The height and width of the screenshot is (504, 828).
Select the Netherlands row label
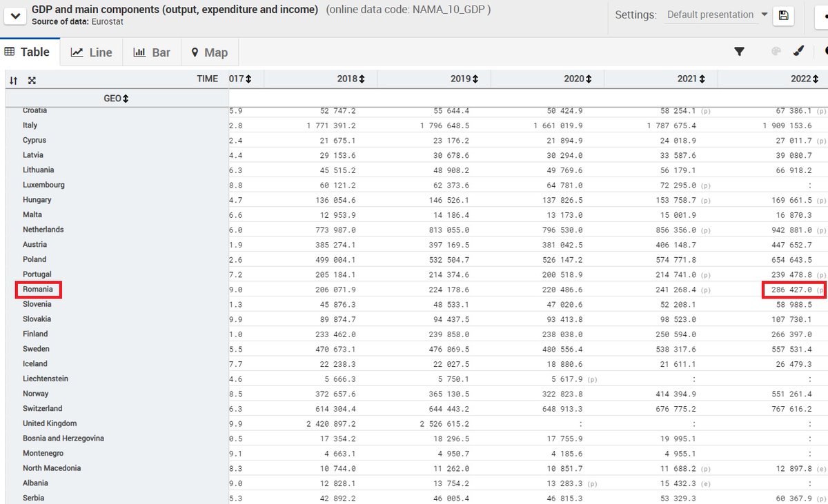[43, 230]
